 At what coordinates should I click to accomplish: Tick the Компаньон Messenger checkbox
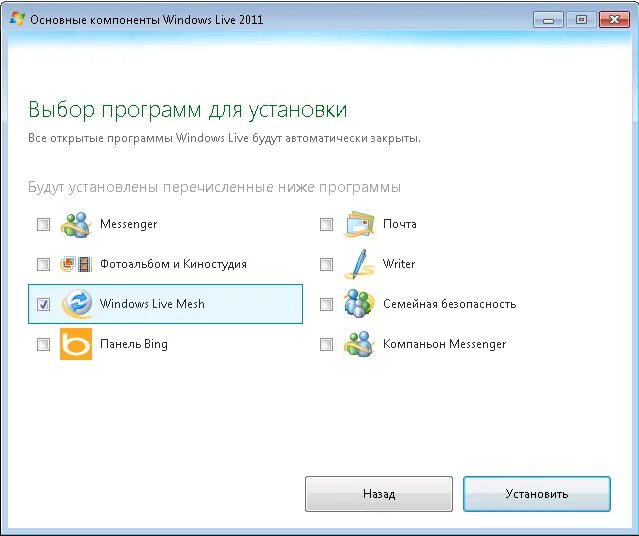(326, 344)
